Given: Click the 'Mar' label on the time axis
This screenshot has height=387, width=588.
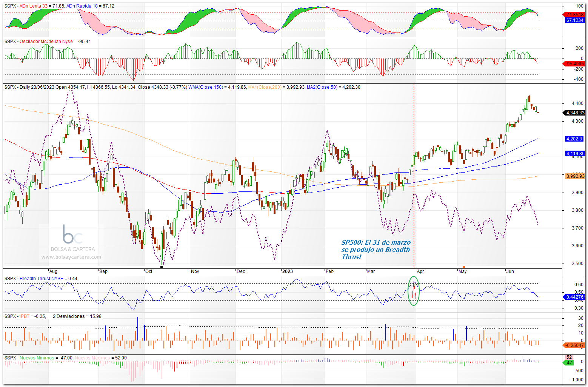Looking at the screenshot, I should tap(371, 271).
